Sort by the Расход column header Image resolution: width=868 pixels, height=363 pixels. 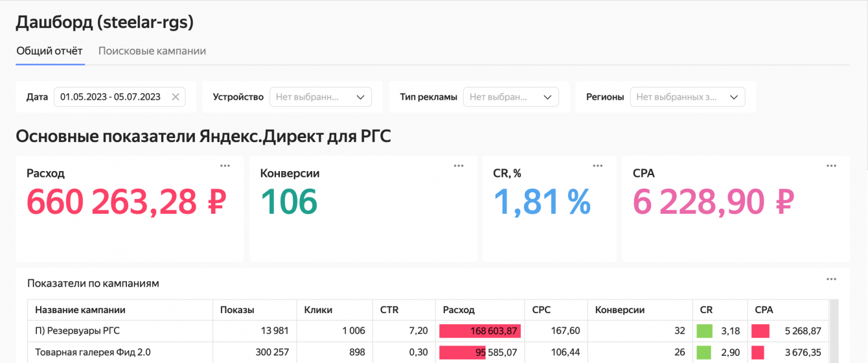(x=480, y=310)
